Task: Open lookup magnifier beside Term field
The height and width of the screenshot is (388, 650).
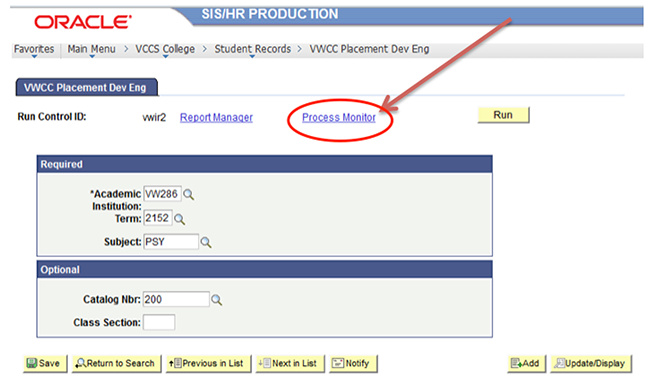Action: point(179,219)
